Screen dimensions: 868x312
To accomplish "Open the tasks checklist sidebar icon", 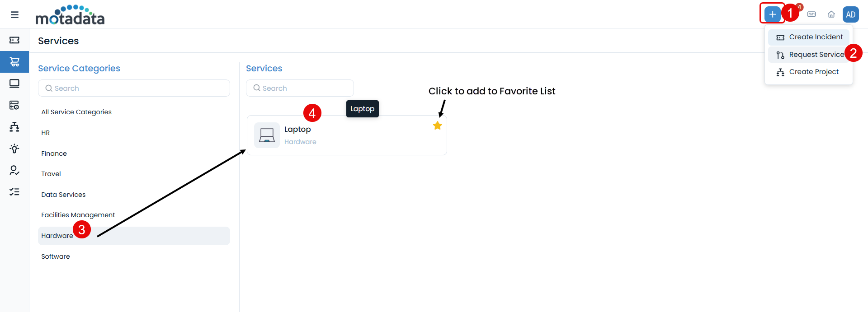I will 14,192.
